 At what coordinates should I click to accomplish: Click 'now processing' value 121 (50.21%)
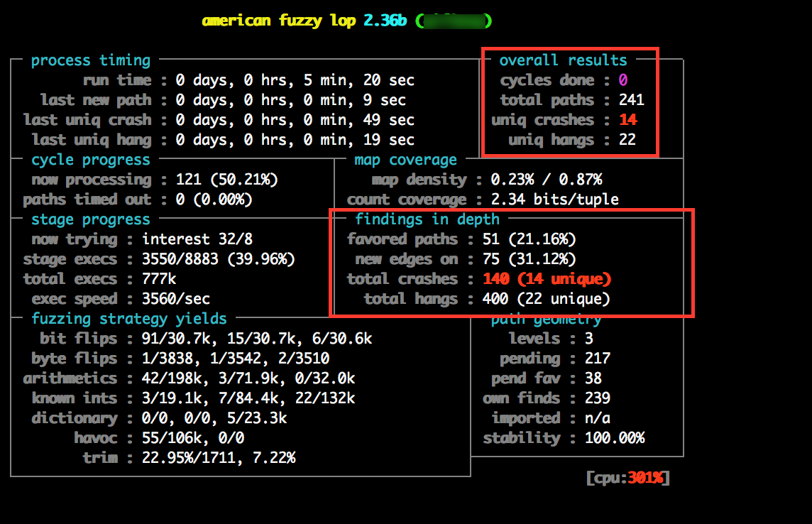(x=227, y=180)
